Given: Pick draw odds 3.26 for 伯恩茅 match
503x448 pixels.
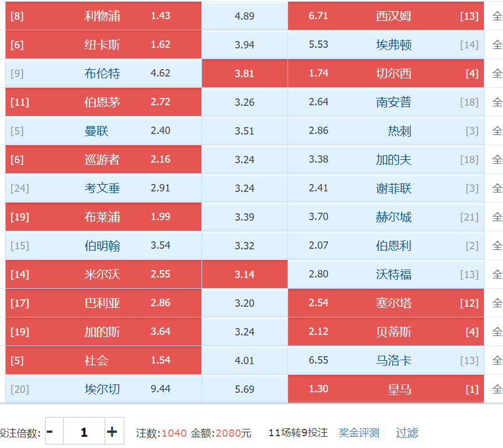Looking at the screenshot, I should coord(244,102).
